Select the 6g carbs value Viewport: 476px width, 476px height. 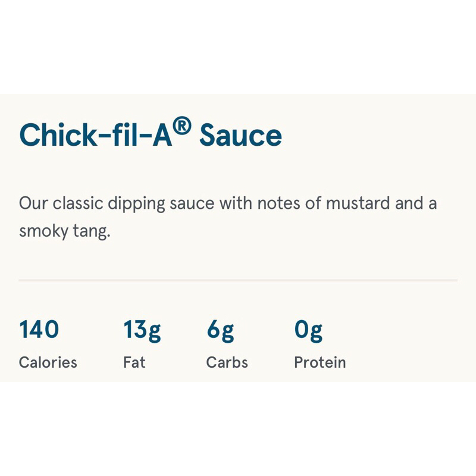tap(220, 330)
